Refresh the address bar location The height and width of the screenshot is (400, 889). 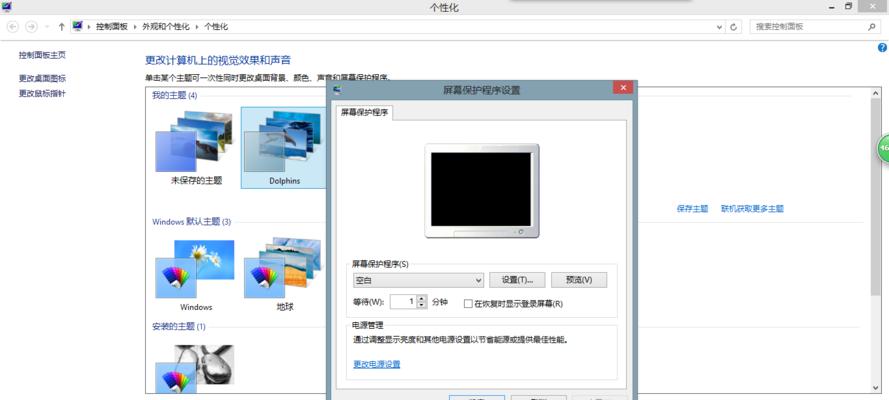[734, 27]
